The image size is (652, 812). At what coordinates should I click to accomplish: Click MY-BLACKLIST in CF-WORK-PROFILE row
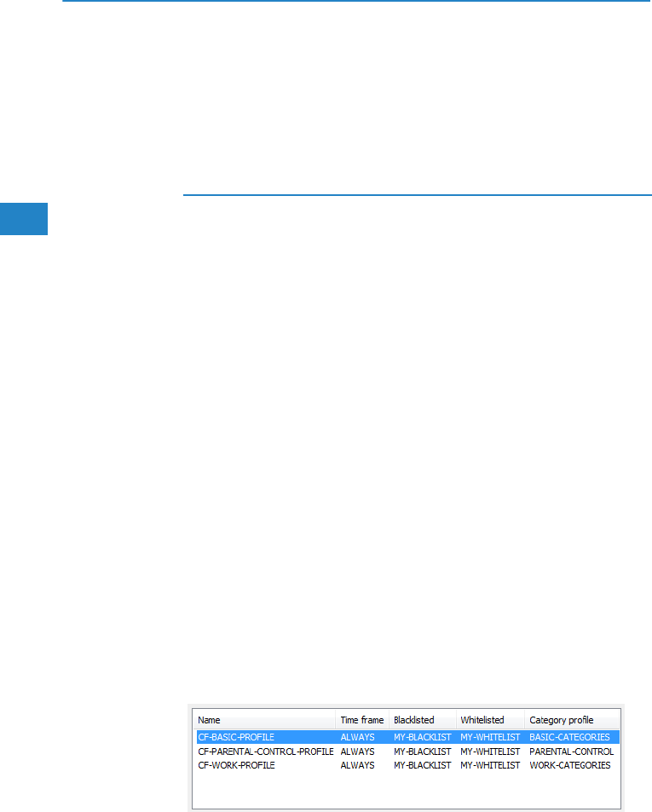pos(422,765)
